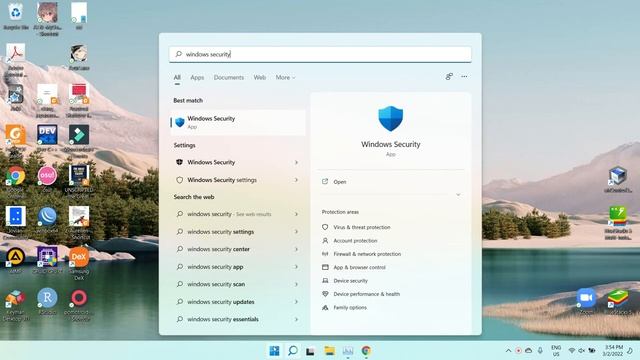Image resolution: width=640 pixels, height=360 pixels.
Task: Open the Keyman Desktop shortcut
Action: point(16,304)
